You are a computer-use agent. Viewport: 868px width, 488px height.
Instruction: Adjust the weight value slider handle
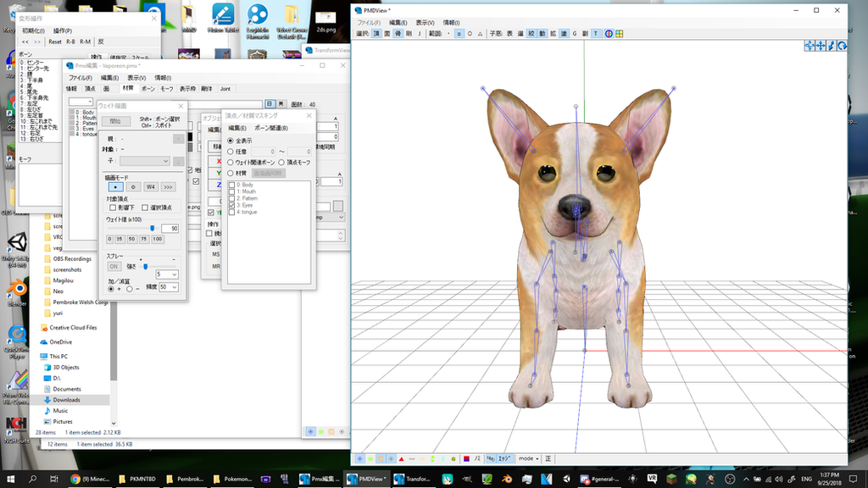pyautogui.click(x=153, y=228)
